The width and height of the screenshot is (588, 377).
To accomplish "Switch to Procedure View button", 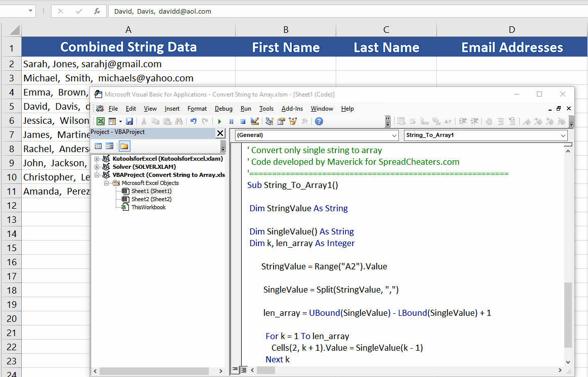I will (235, 370).
